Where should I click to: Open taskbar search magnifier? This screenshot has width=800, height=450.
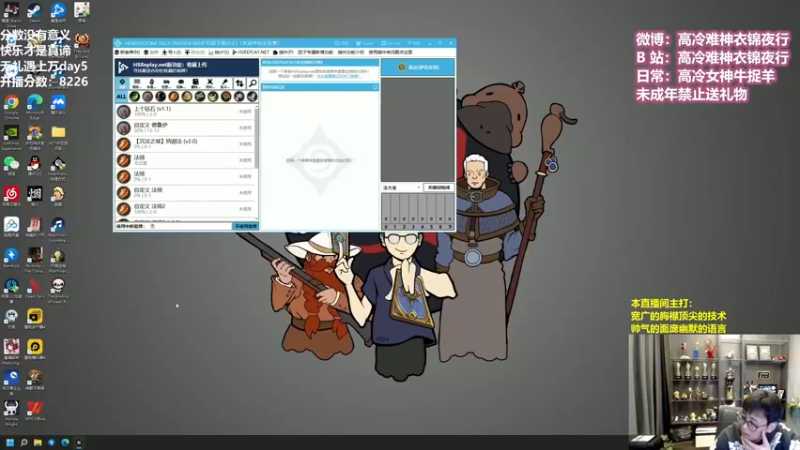tap(23, 442)
